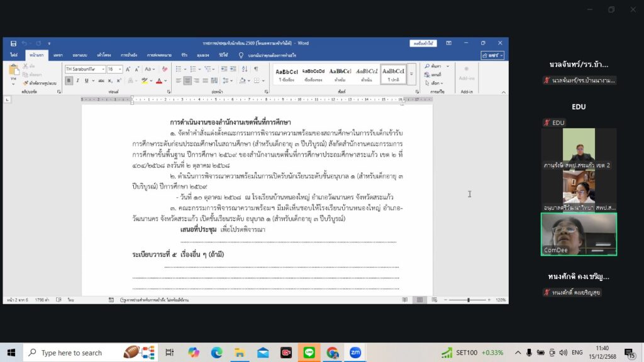Viewport: 644px width, 362px height.
Task: Toggle center paragraph alignment
Action: coord(187,81)
